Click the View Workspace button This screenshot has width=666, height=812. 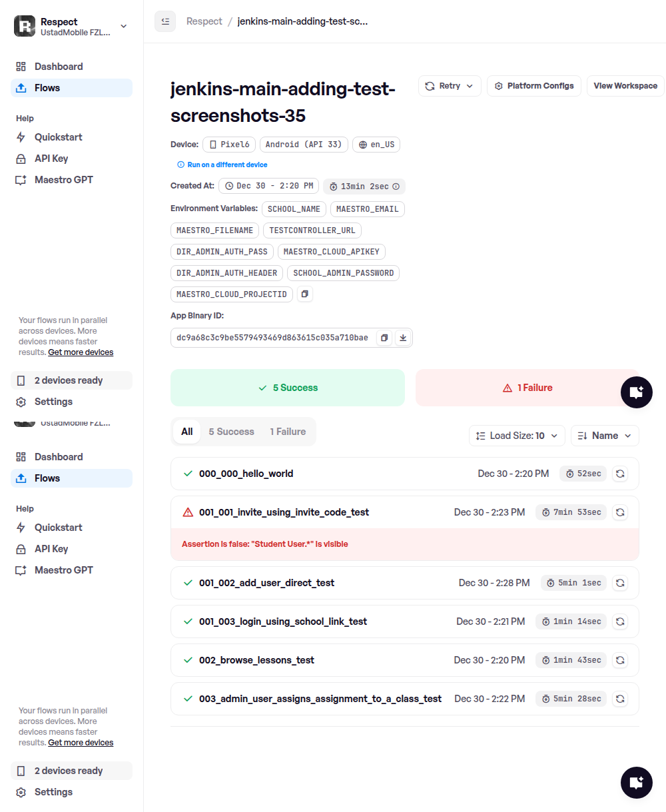pyautogui.click(x=625, y=86)
